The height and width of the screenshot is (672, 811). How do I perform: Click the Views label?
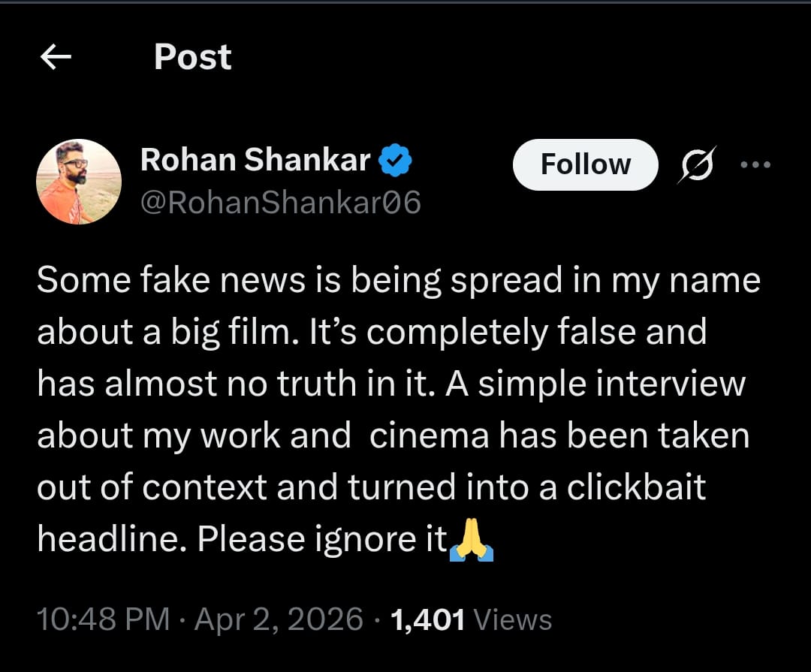coord(514,620)
